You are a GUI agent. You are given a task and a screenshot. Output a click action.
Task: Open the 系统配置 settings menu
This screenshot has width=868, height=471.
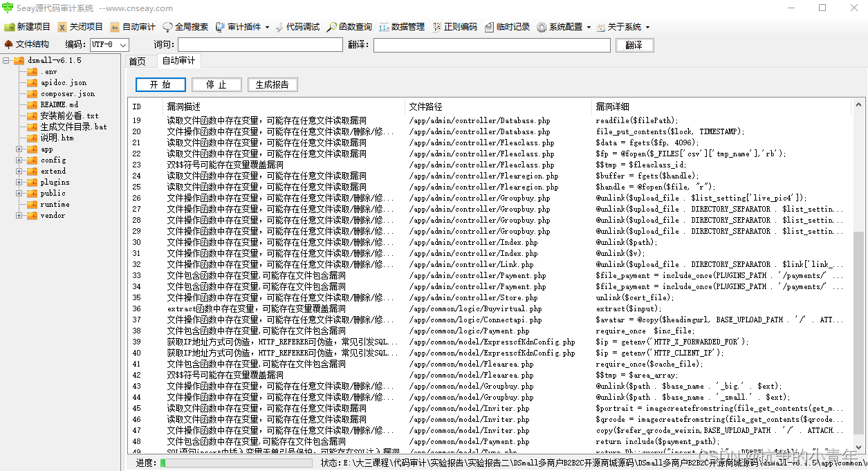point(564,27)
